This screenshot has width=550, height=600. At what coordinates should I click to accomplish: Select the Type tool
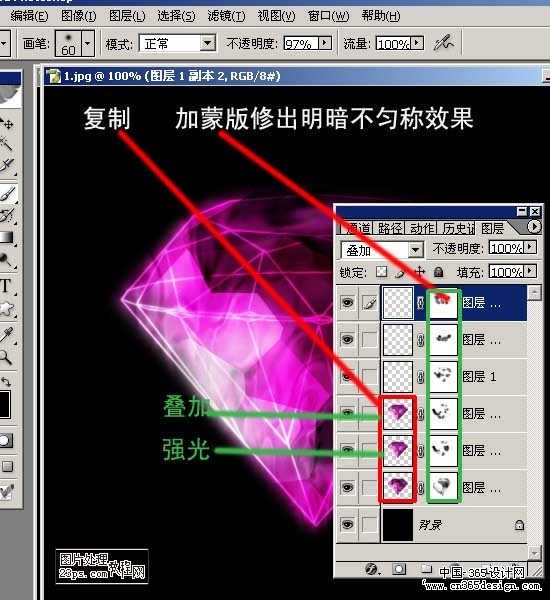[x=5, y=286]
